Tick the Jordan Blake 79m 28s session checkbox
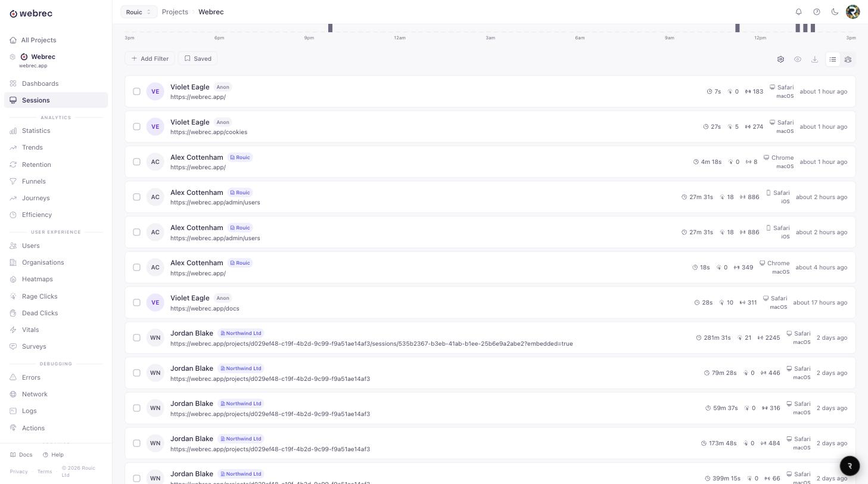The image size is (868, 484). pos(136,373)
